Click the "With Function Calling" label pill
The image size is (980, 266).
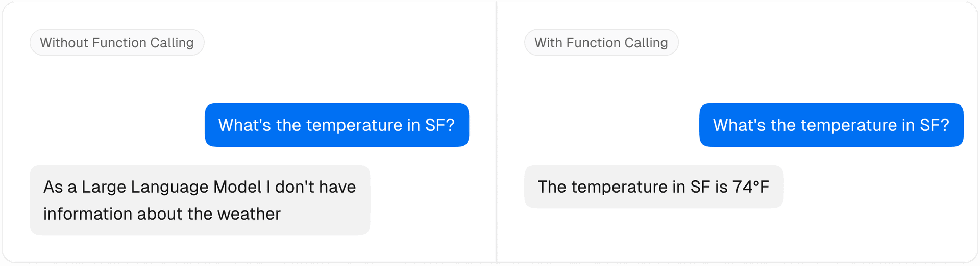601,43
